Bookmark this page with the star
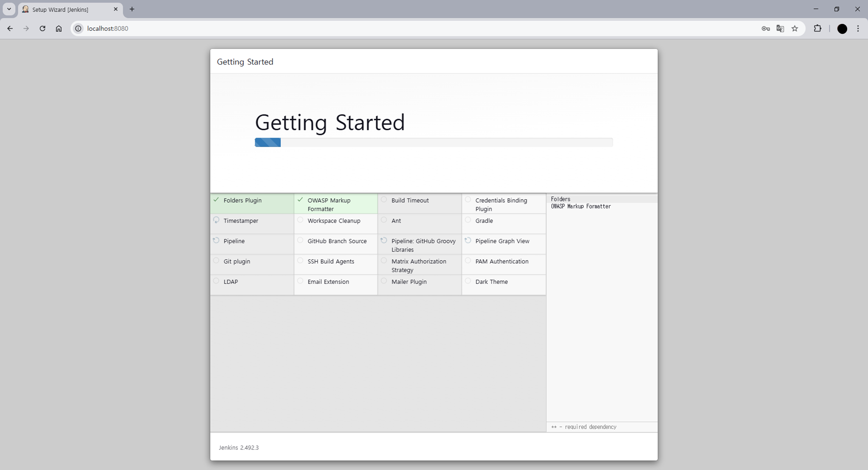This screenshot has height=470, width=868. click(795, 29)
